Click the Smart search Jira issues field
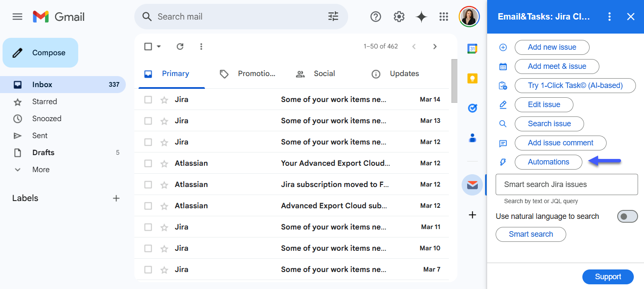Image resolution: width=644 pixels, height=289 pixels. tap(567, 184)
